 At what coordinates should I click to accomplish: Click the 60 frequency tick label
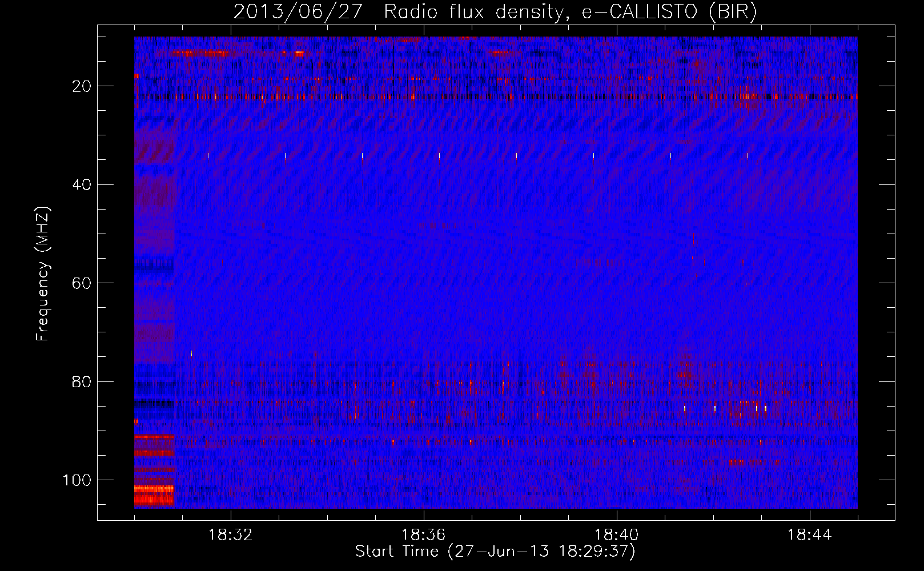point(82,283)
